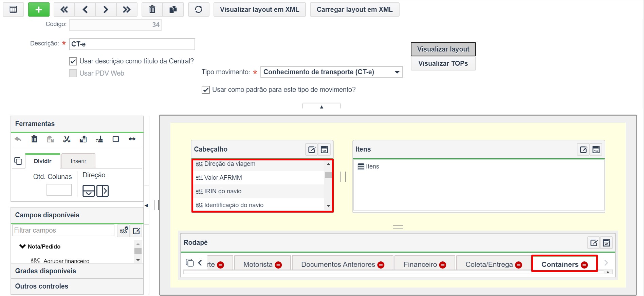Click the trash delete icon in top toolbar
Screen dimensions: 644x296
point(152,9)
